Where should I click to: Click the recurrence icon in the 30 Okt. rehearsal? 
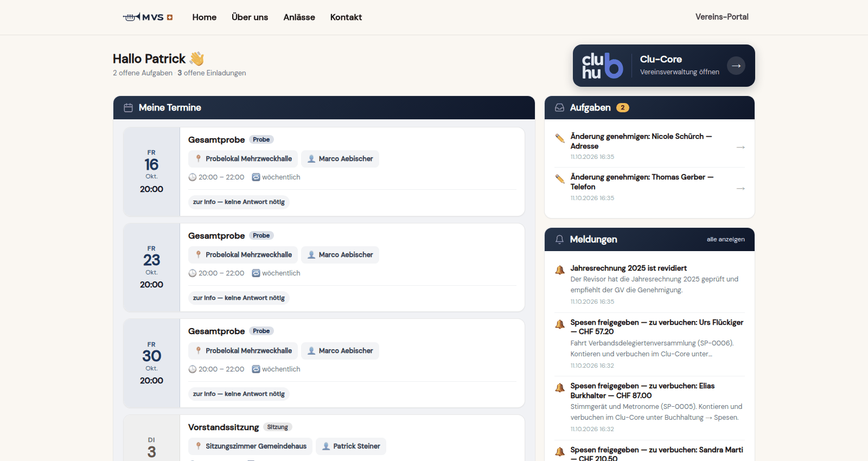[x=256, y=369]
